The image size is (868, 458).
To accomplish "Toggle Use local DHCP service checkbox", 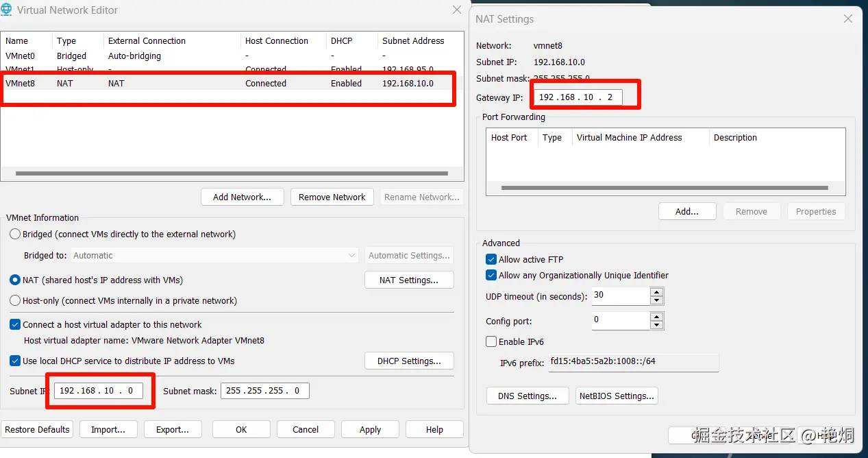I will [15, 361].
